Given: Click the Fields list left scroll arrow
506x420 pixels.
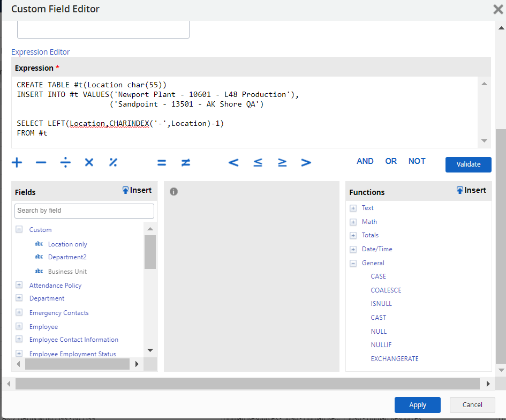Looking at the screenshot, I should (x=18, y=364).
